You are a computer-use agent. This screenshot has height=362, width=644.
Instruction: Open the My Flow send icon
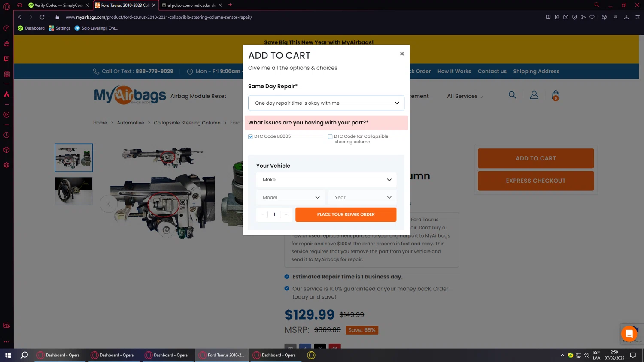click(x=583, y=17)
